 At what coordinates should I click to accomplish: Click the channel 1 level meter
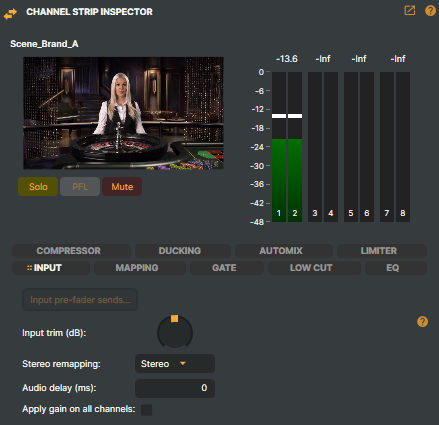click(279, 147)
